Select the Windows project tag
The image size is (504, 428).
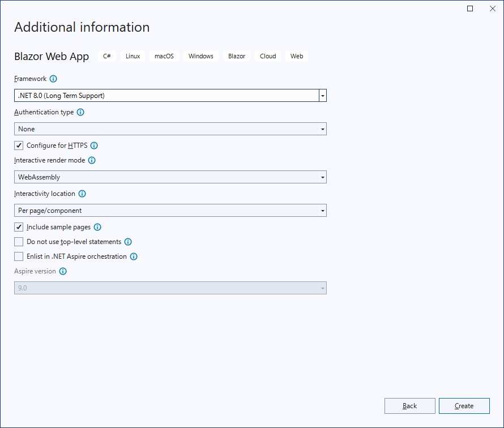click(x=200, y=56)
